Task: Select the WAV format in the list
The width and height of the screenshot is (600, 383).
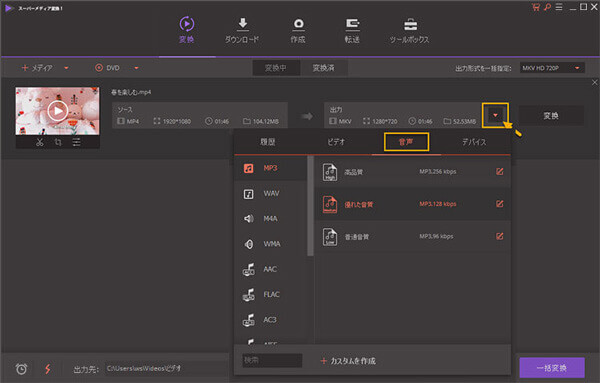Action: 271,194
